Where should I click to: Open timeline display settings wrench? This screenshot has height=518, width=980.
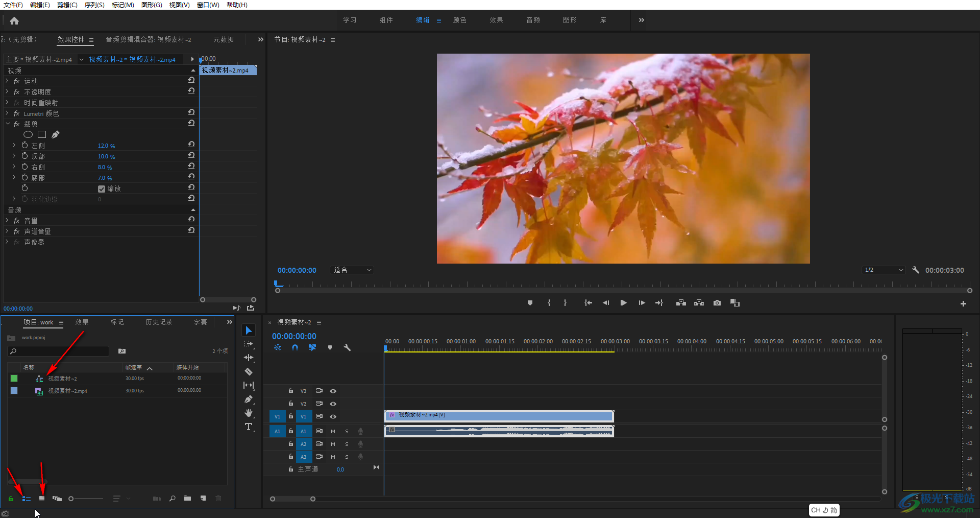(347, 347)
